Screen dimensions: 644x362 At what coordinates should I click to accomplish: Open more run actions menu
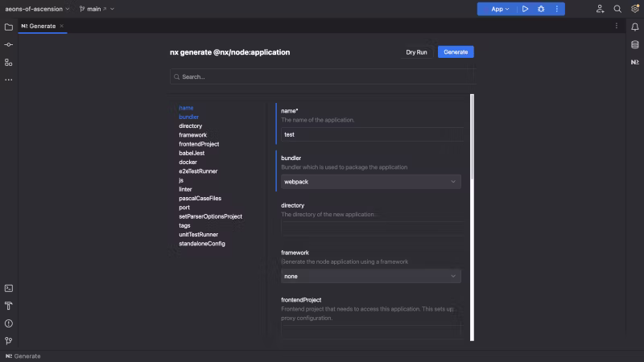pyautogui.click(x=557, y=9)
